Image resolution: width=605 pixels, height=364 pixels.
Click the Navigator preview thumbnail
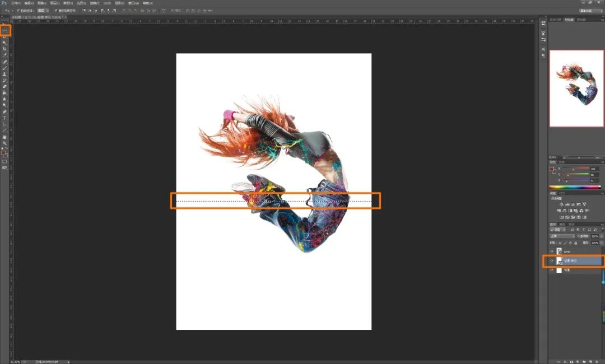pyautogui.click(x=576, y=88)
